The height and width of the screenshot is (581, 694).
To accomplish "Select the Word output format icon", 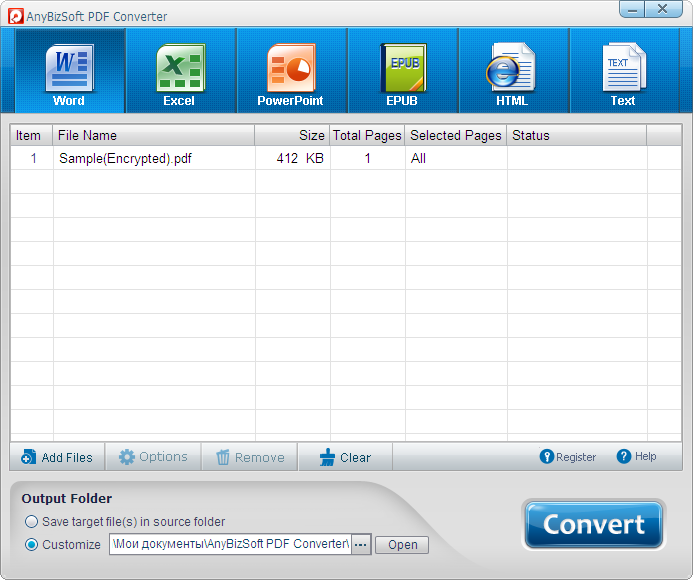I will tap(69, 70).
